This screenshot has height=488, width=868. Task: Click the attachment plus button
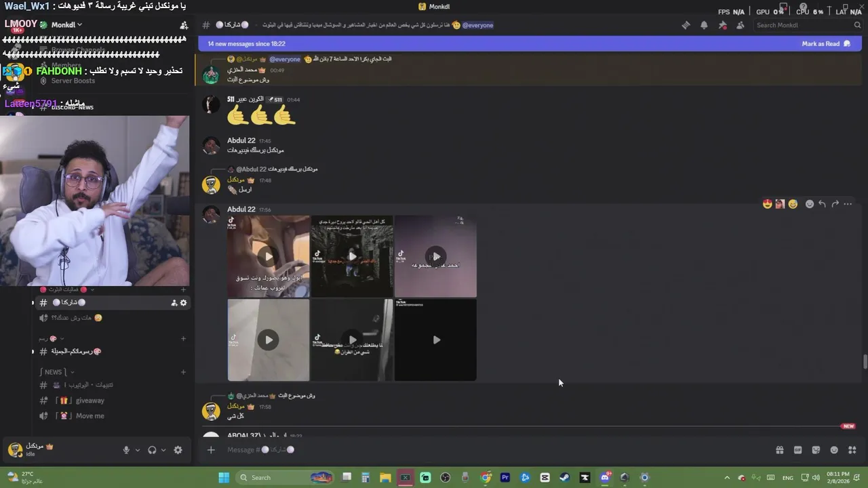(211, 450)
